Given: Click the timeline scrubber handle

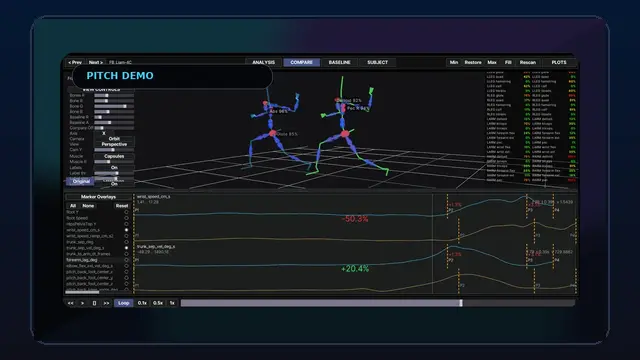Looking at the screenshot, I should pos(461,303).
